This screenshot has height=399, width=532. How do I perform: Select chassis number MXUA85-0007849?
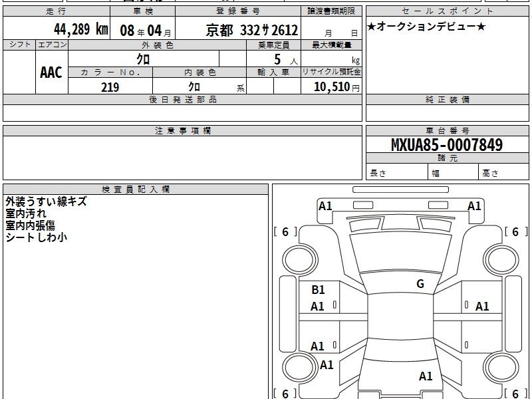447,145
